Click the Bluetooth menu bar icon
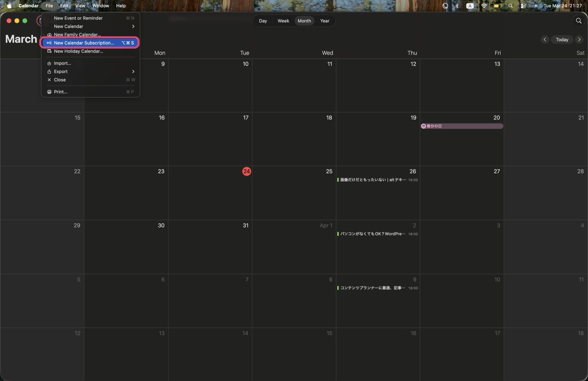Screen dimensions: 588x381 point(457,6)
